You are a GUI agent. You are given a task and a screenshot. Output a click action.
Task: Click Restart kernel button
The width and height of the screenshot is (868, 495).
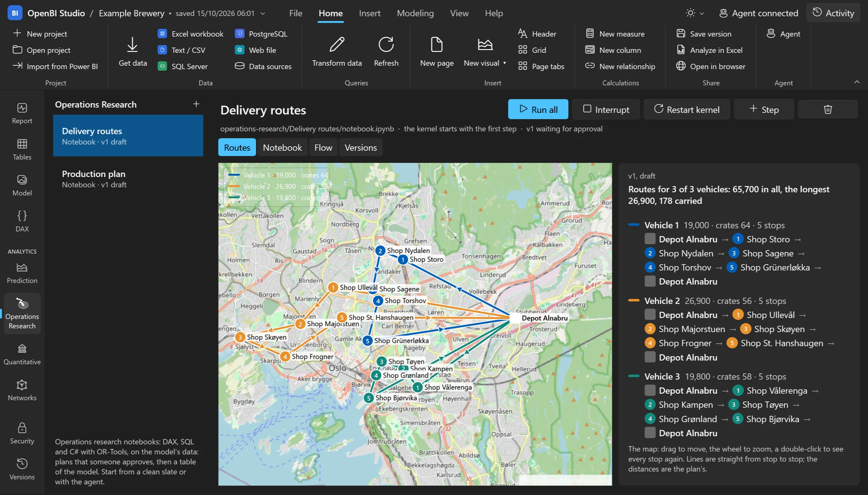coord(687,109)
